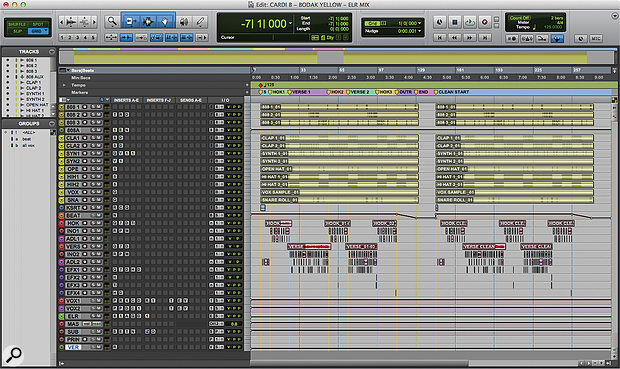This screenshot has height=369, width=620.
Task: Open the Edit window view selector
Action: [x=63, y=100]
